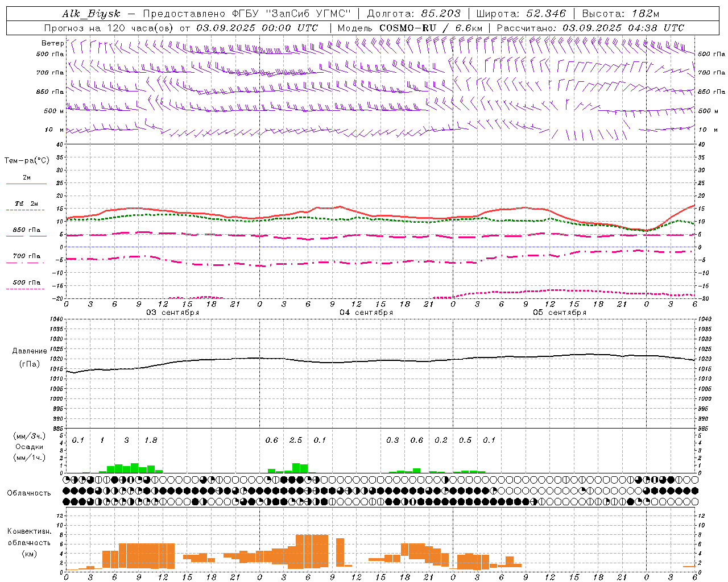The width and height of the screenshot is (728, 582).
Task: Click the Широта: 52.346 value
Action: point(520,14)
